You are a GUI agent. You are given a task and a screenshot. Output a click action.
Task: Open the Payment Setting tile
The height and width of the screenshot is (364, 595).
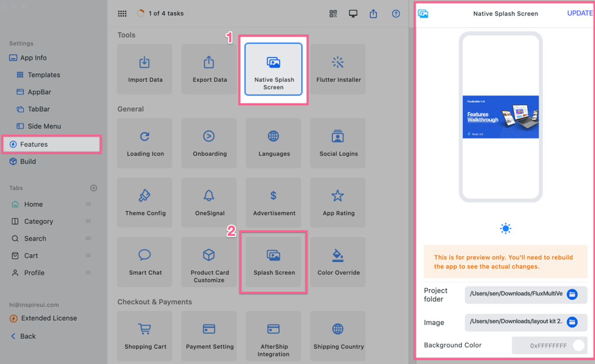tap(209, 336)
